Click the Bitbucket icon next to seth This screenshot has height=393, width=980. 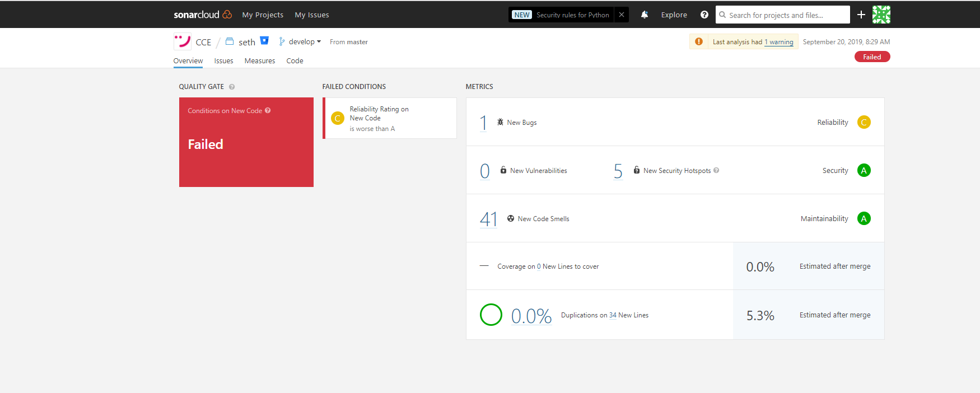(264, 40)
